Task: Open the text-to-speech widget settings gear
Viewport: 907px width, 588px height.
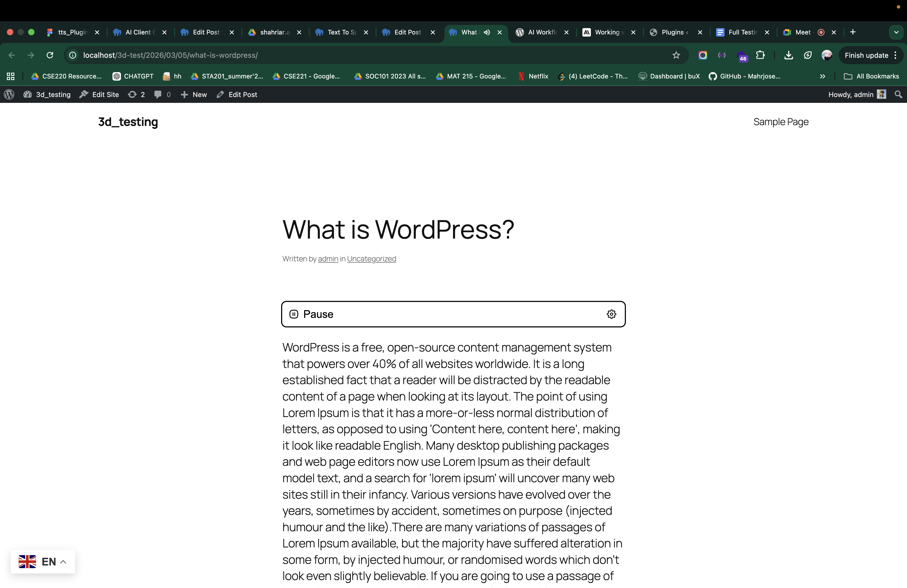Action: [611, 314]
